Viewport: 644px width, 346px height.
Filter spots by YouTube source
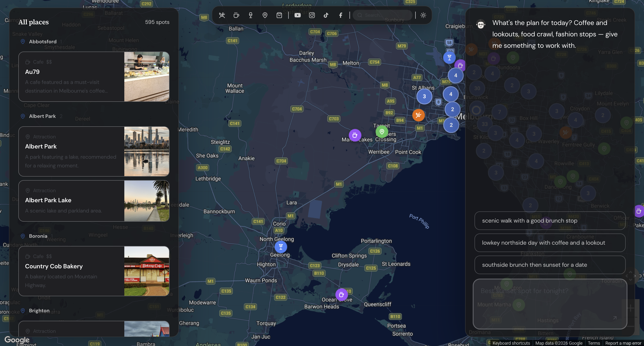click(x=297, y=15)
